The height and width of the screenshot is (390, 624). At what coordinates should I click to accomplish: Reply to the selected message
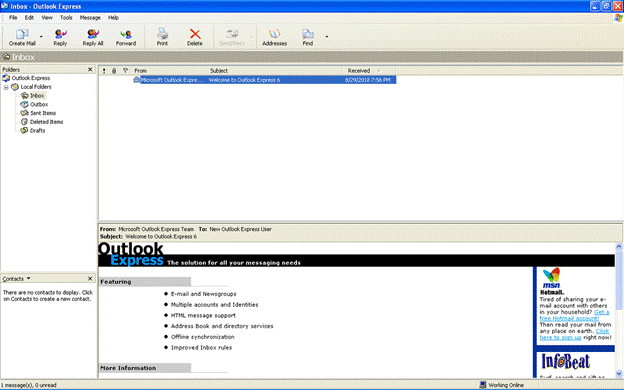tap(60, 37)
